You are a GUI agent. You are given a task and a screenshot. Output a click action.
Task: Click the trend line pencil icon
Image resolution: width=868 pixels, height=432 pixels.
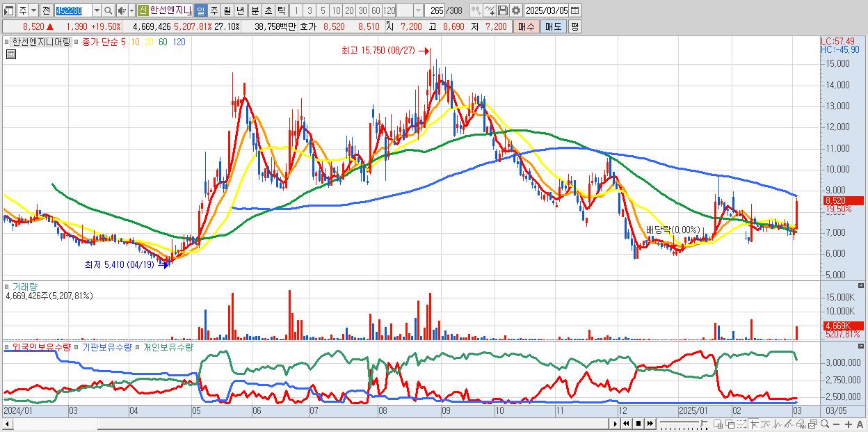coord(789,424)
